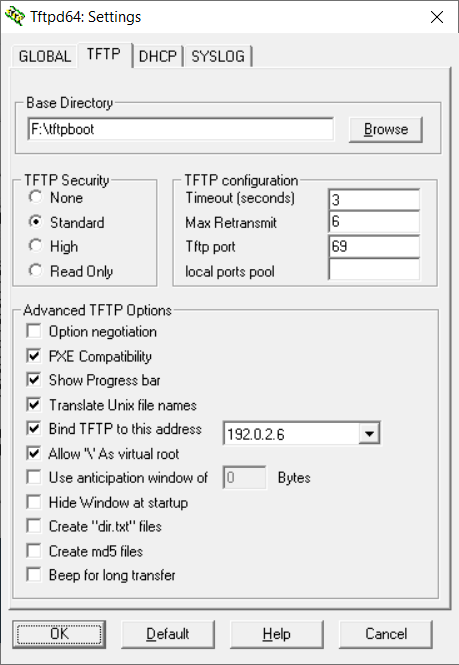459x665 pixels.
Task: Select None TFTP security
Action: pyautogui.click(x=36, y=197)
